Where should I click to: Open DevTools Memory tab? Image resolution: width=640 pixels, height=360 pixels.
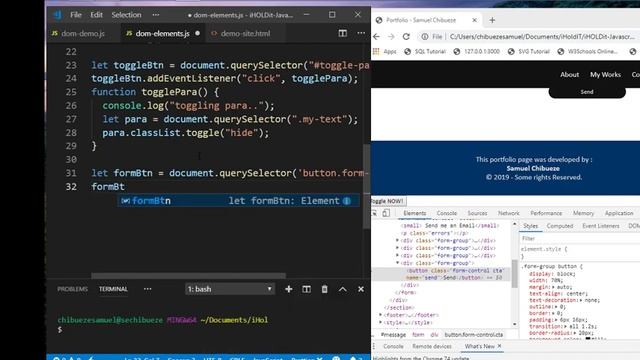click(583, 213)
